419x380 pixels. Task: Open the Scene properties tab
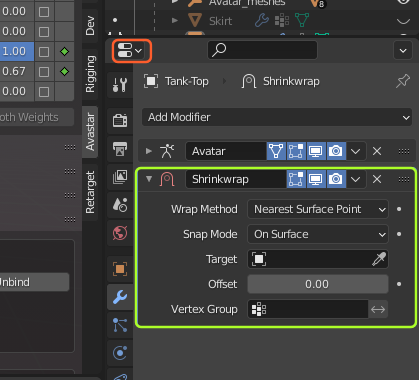(120, 205)
